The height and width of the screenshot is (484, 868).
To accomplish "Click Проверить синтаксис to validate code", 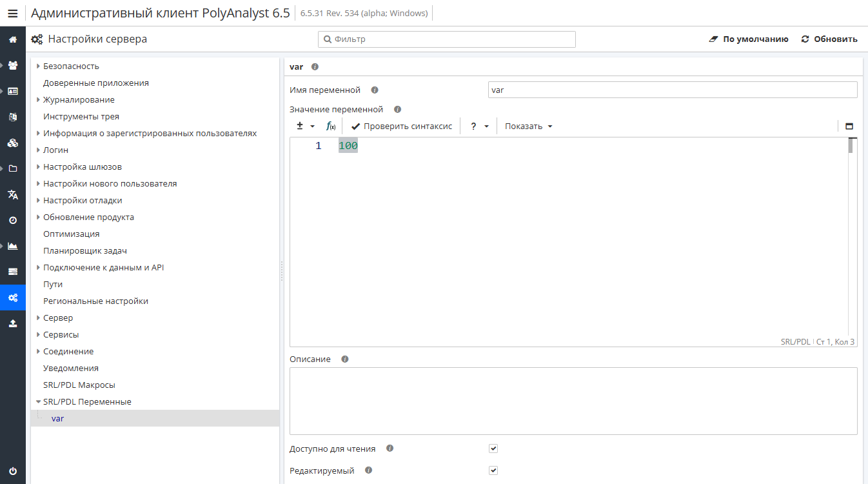I will coord(400,126).
